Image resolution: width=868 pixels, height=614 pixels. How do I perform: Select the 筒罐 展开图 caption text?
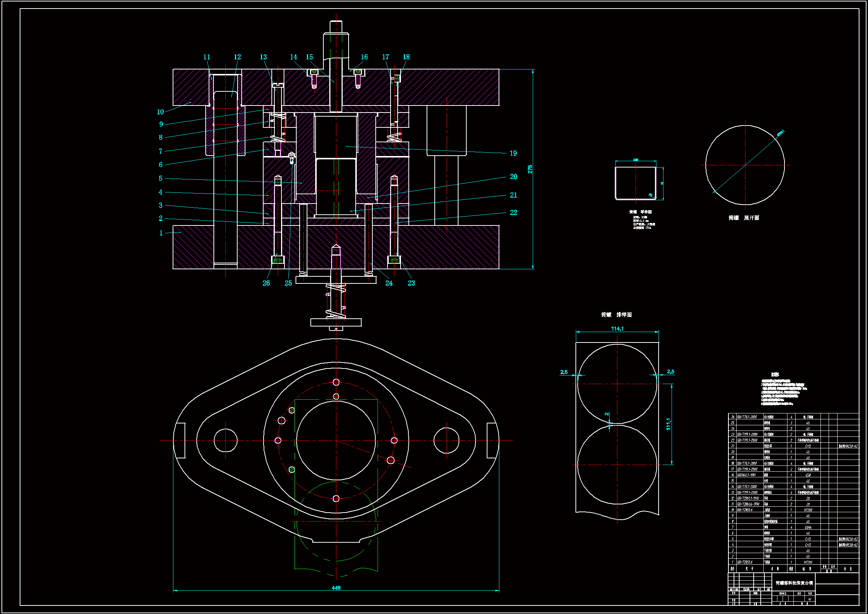[x=744, y=218]
